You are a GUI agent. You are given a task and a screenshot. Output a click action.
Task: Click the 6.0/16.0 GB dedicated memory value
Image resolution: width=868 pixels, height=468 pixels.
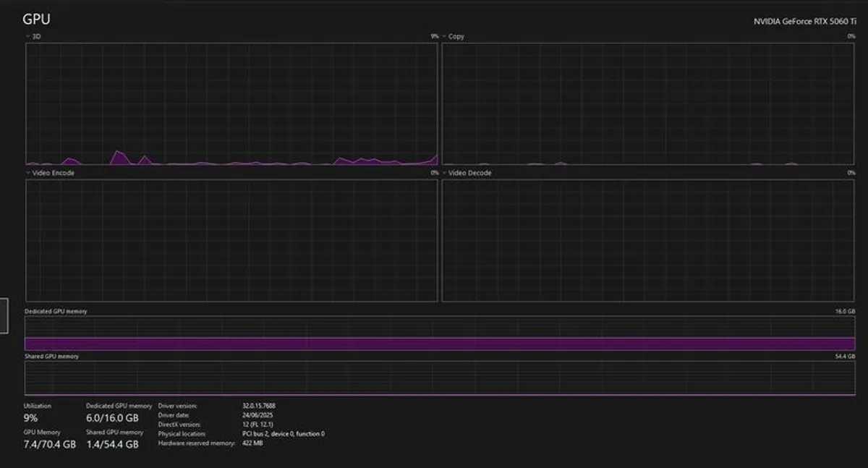coord(112,418)
